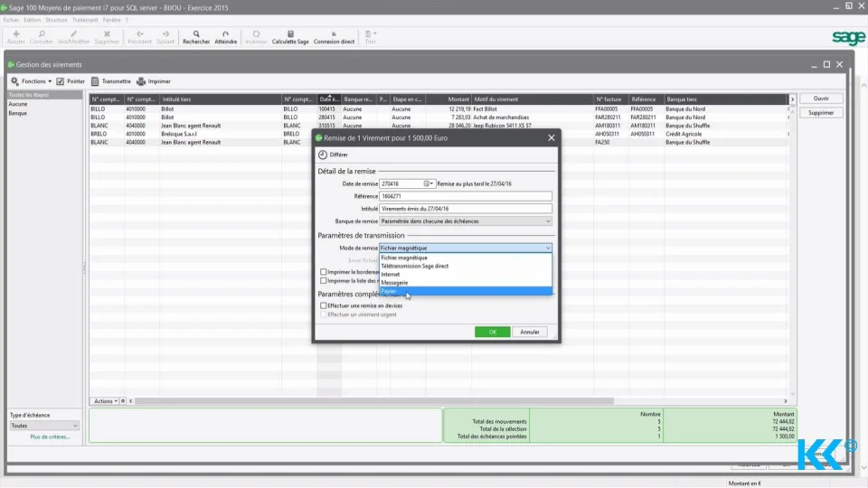
Task: Open Type d'échéance Toutes dropdown
Action: tap(44, 426)
